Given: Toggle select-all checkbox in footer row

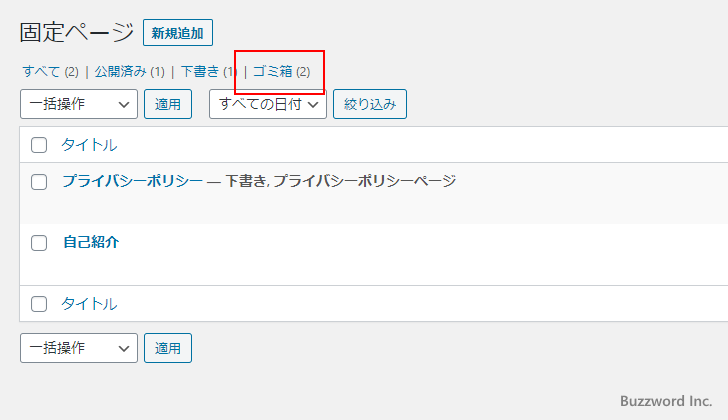Looking at the screenshot, I should click(x=39, y=304).
